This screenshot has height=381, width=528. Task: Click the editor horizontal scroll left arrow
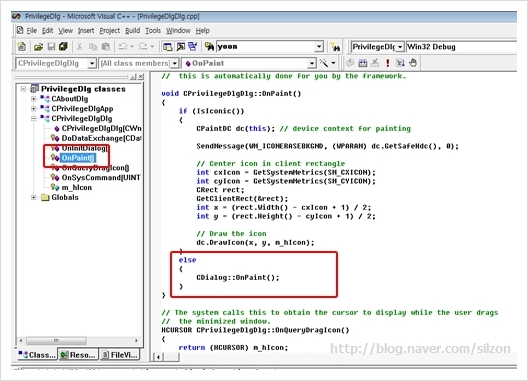click(x=158, y=357)
